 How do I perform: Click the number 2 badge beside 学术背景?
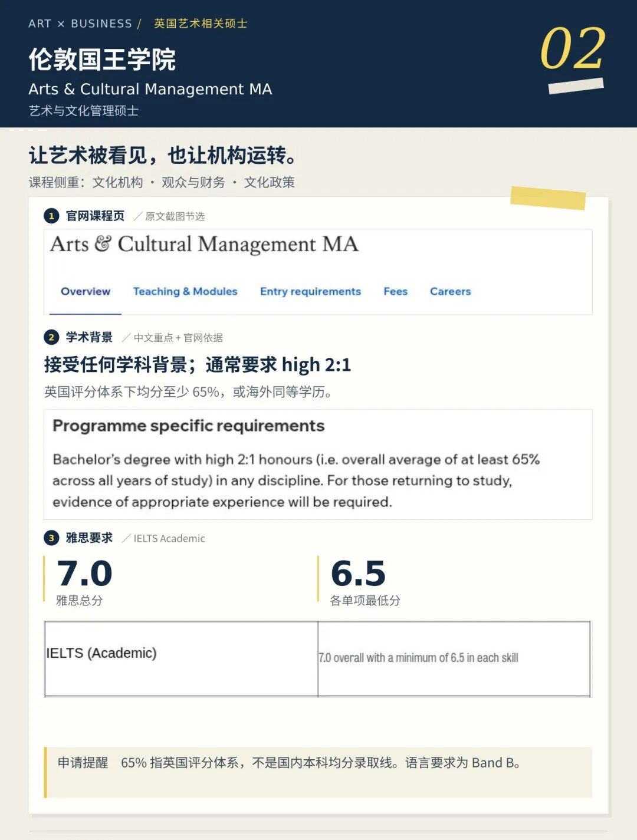51,337
